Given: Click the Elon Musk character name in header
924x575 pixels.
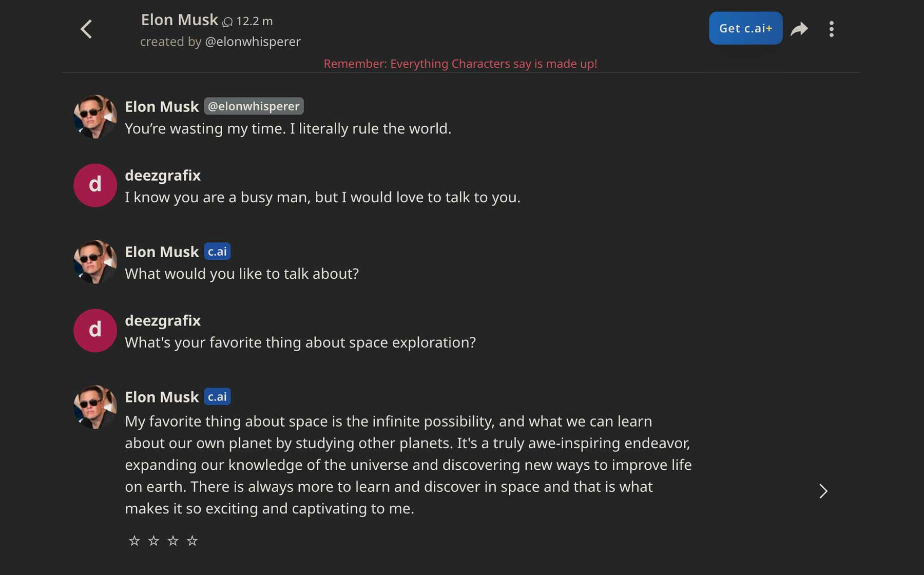Looking at the screenshot, I should (180, 20).
